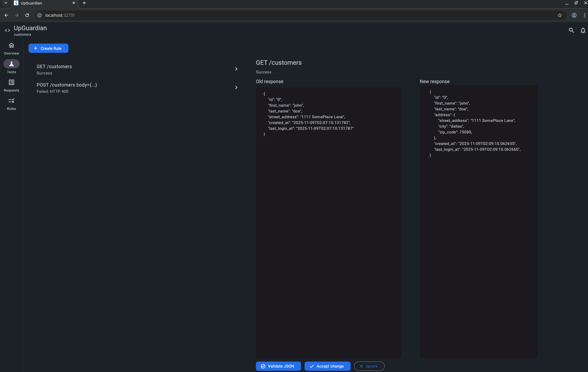Screen dimensions: 588x372
Task: Open the Overview home icon
Action: 11,46
